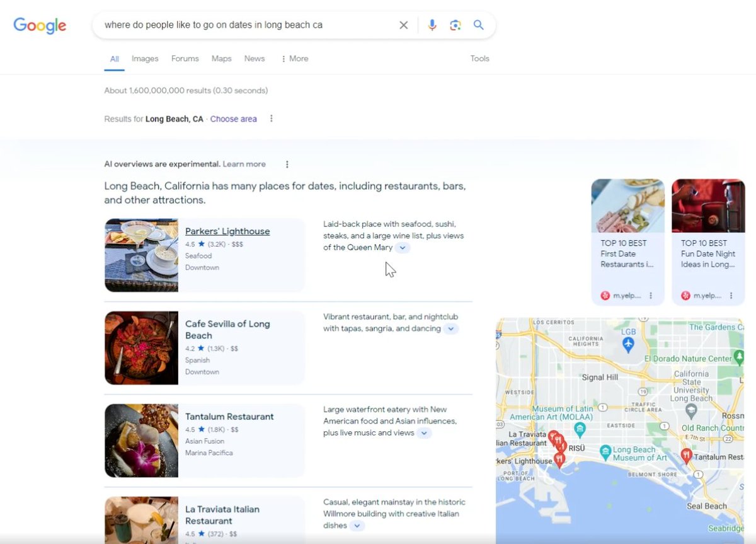The height and width of the screenshot is (544, 756).
Task: Switch to Images tab
Action: 145,59
